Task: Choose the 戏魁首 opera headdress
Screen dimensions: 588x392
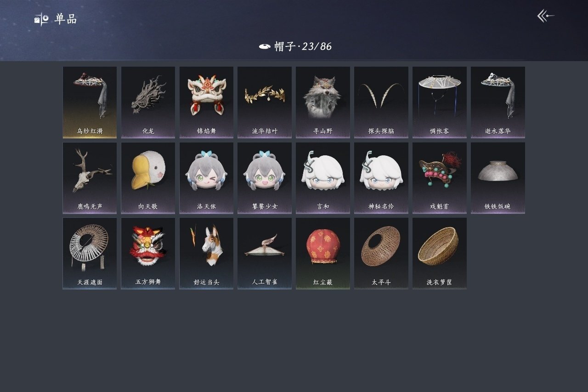Action: click(440, 178)
